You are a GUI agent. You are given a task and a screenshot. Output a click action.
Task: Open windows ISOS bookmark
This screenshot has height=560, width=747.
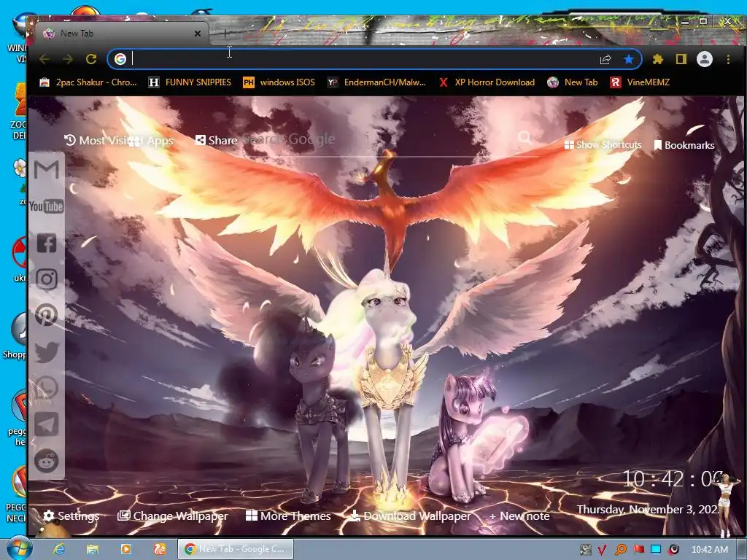279,82
